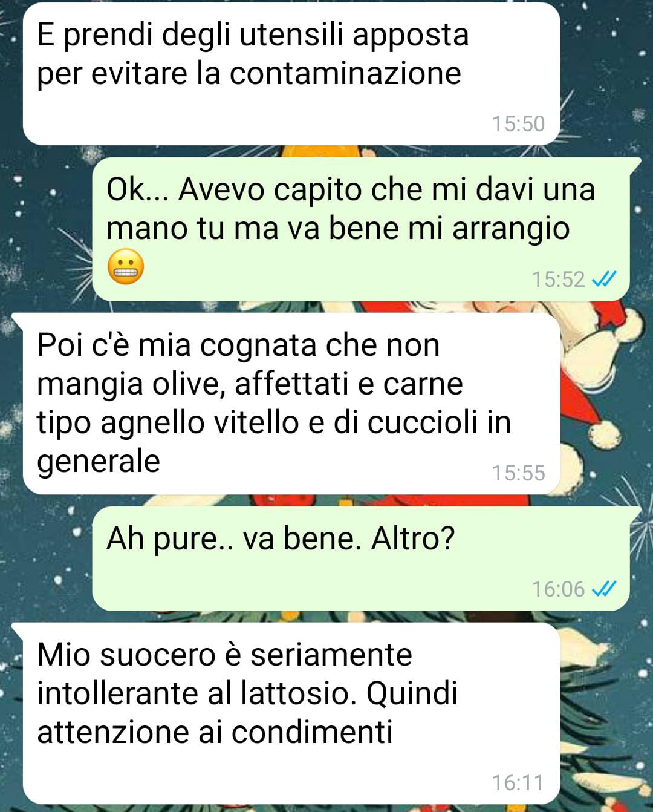Tap the blue read ticks next to 15:52
This screenshot has height=812, width=653.
(x=603, y=280)
